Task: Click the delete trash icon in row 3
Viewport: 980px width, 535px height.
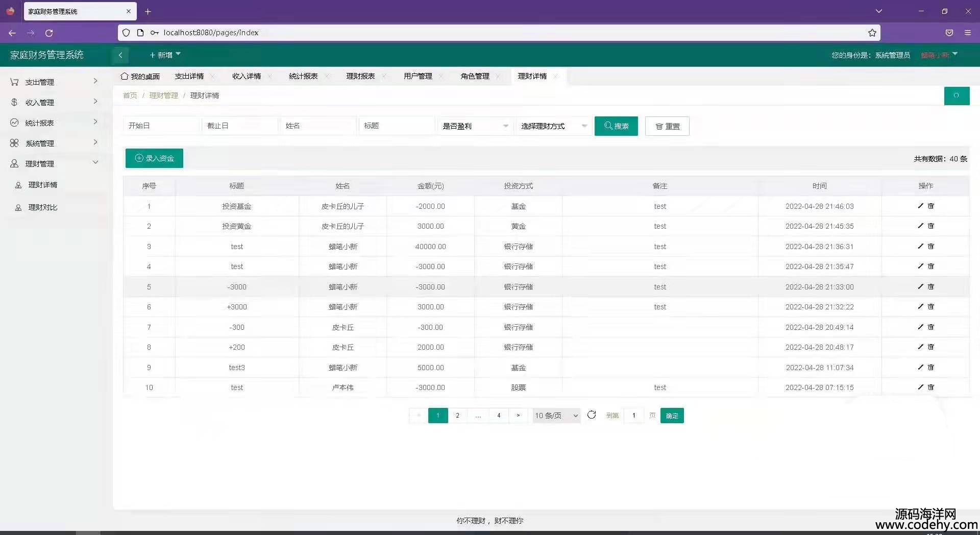Action: click(x=930, y=246)
